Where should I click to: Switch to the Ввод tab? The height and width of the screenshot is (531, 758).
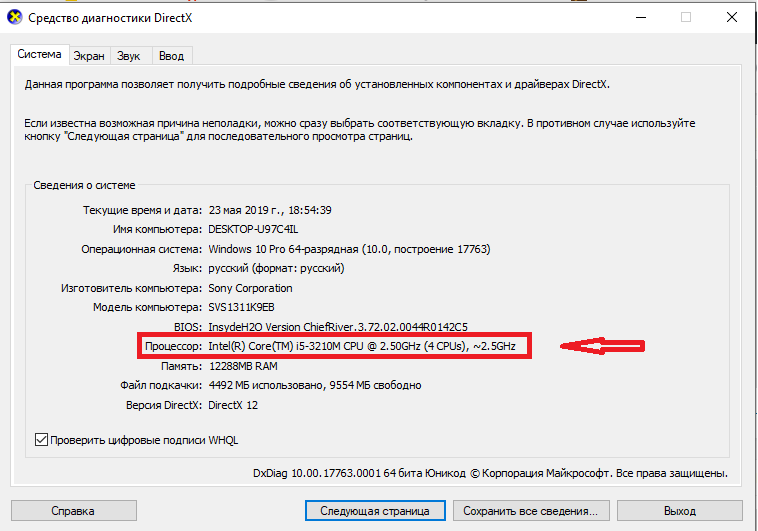tap(172, 56)
